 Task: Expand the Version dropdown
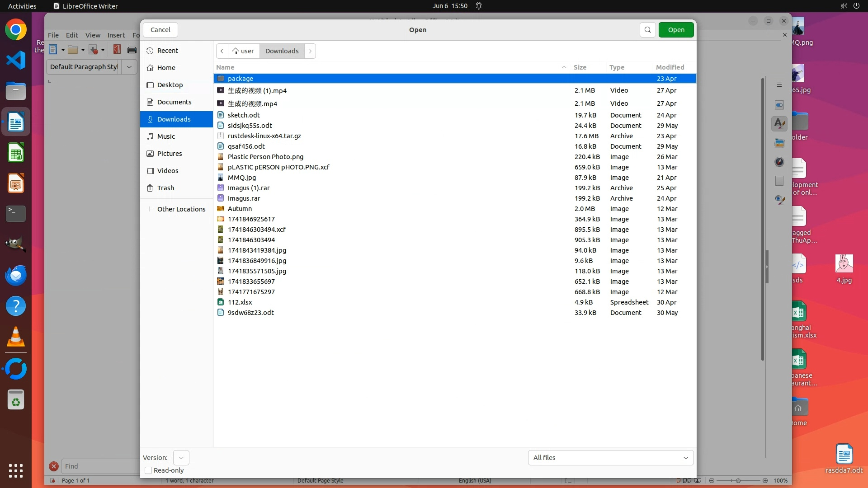tap(181, 458)
